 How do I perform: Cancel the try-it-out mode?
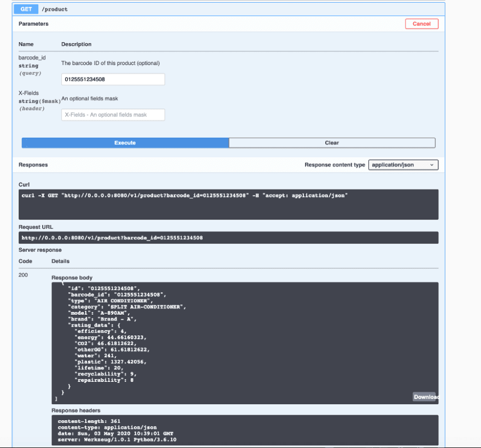(421, 24)
